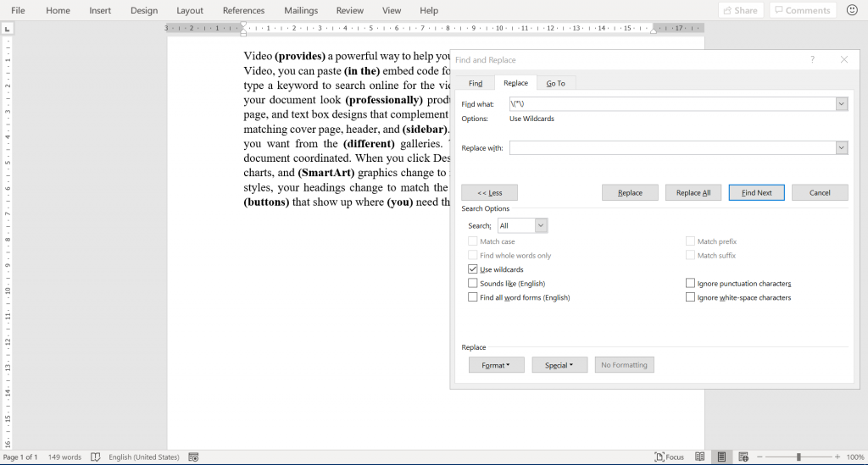Disable the Use wildcards checkbox
The image size is (868, 465).
point(473,269)
